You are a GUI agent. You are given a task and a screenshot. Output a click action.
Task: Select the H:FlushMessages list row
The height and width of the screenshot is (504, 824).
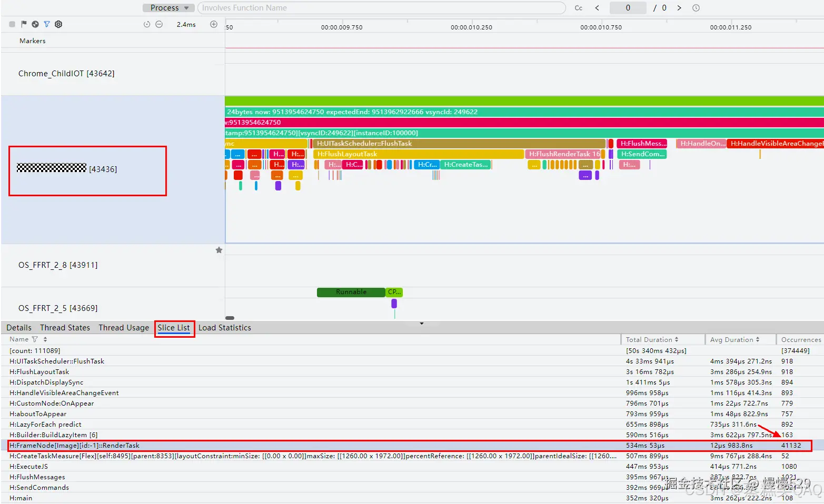coord(412,477)
